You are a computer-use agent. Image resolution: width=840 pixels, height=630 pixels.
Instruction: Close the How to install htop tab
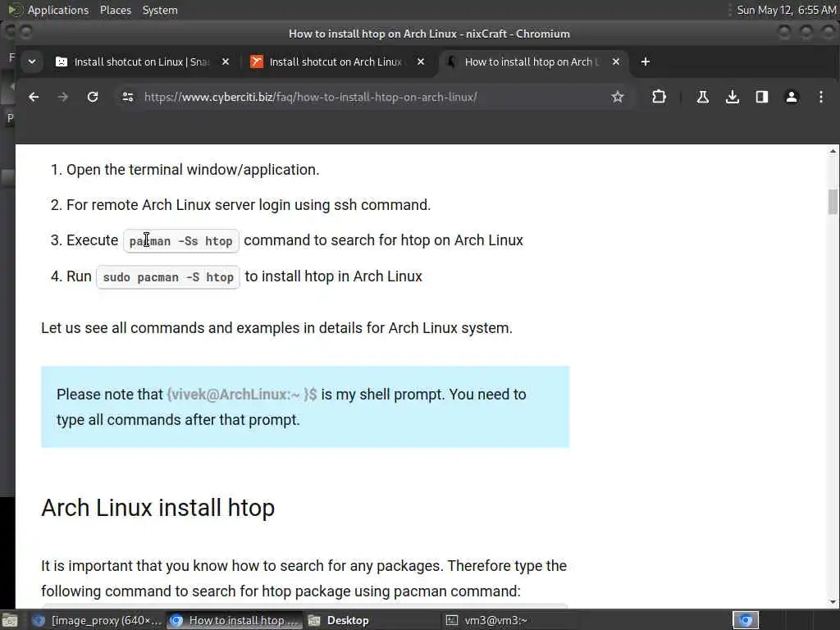point(616,62)
